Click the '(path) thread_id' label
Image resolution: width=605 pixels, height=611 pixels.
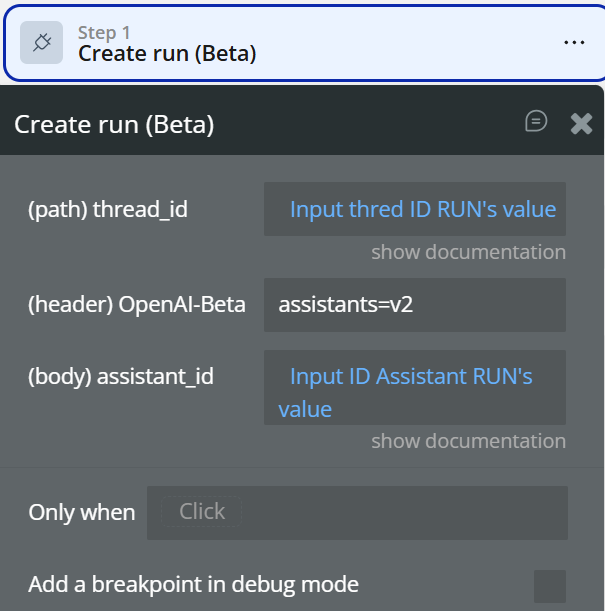(x=108, y=209)
